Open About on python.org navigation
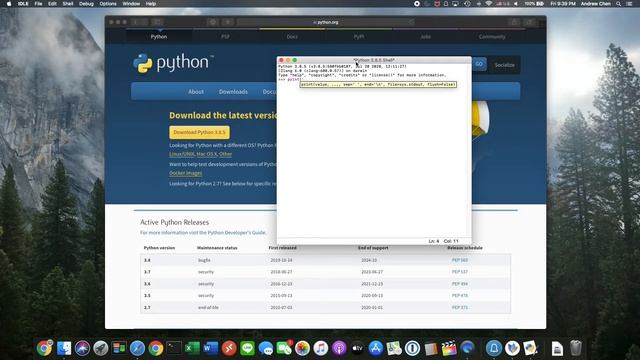The height and width of the screenshot is (360, 640). (196, 92)
